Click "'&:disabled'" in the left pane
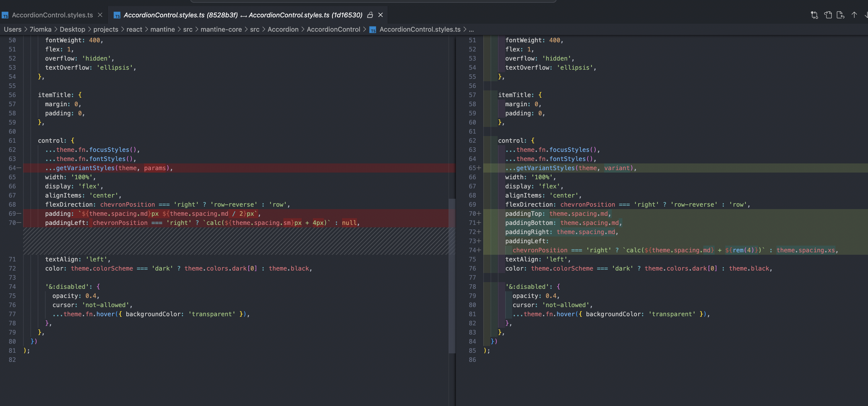Image resolution: width=868 pixels, height=406 pixels. (x=67, y=287)
